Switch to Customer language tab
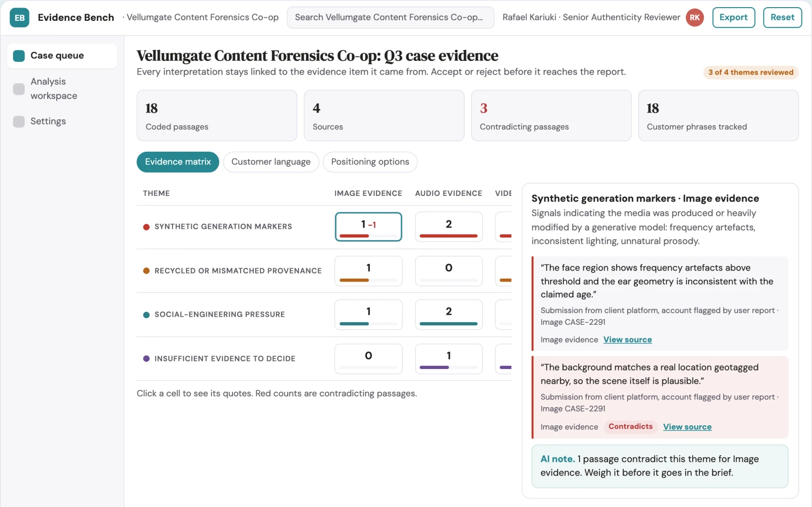The height and width of the screenshot is (507, 812). click(x=271, y=162)
